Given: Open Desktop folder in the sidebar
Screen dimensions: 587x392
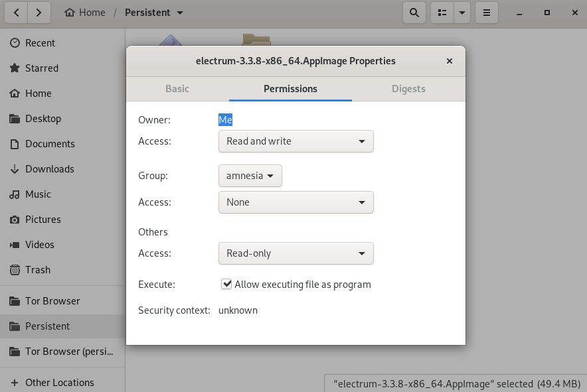Looking at the screenshot, I should 62,119.
